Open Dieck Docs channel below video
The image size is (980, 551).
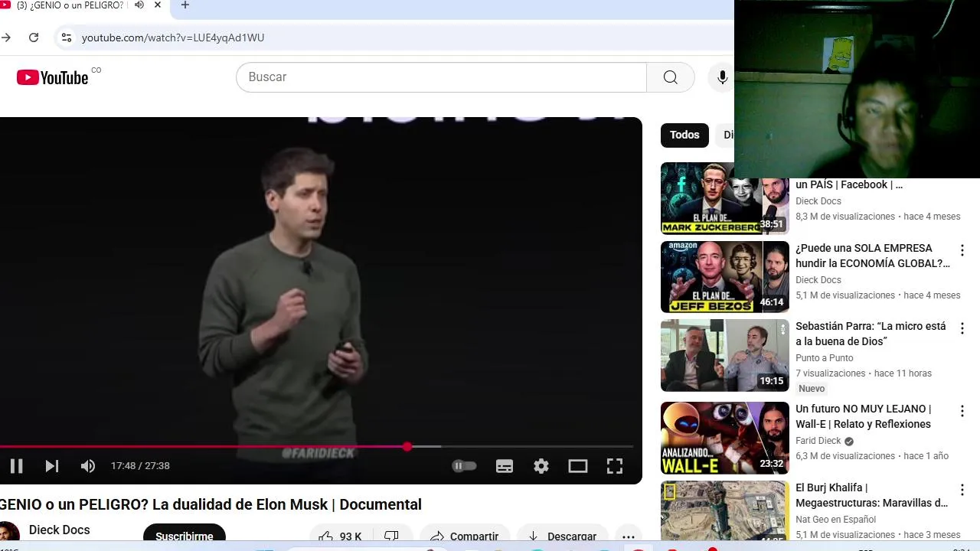pos(59,530)
